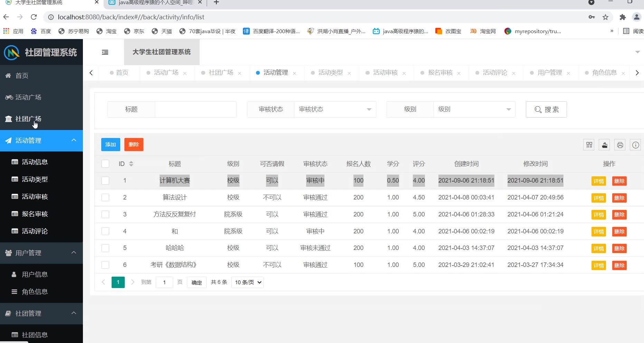Image resolution: width=644 pixels, height=343 pixels.
Task: Click the browser reload icon
Action: tap(34, 17)
